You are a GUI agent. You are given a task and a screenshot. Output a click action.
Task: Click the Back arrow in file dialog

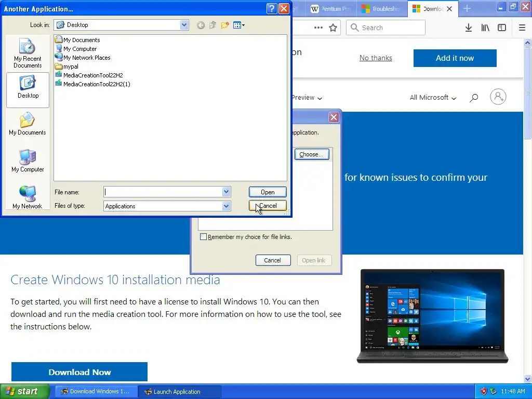pos(201,25)
